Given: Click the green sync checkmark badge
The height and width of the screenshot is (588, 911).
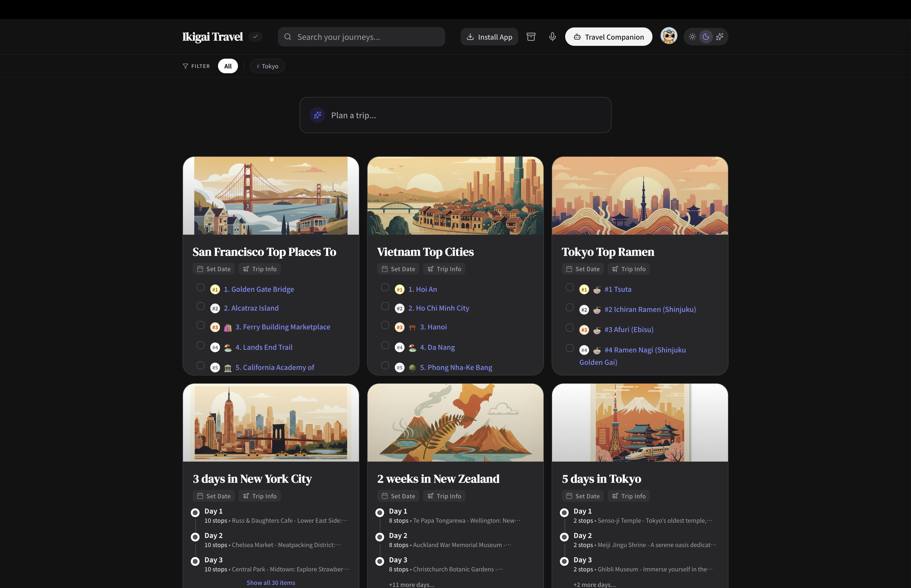Looking at the screenshot, I should coord(255,37).
